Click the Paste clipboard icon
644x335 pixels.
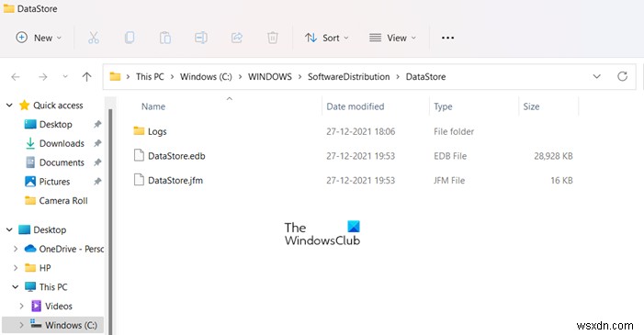coord(165,38)
